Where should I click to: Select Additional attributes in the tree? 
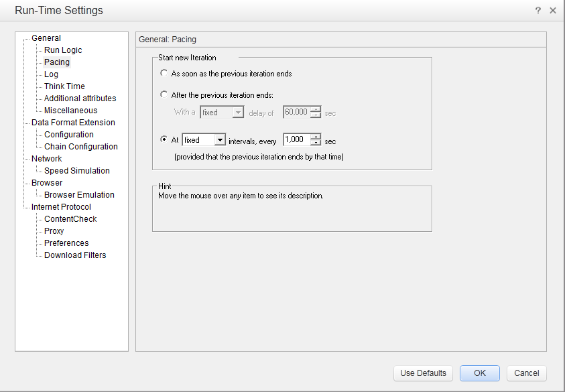click(x=80, y=99)
